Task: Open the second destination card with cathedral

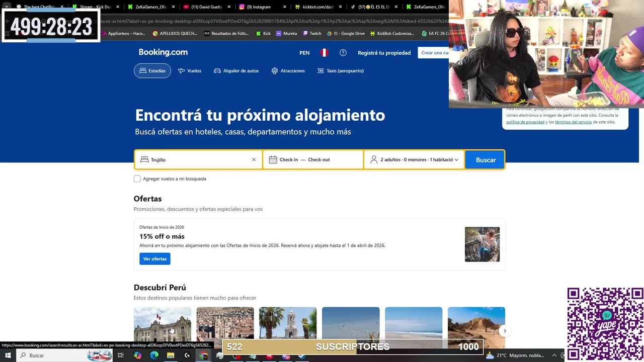Action: pyautogui.click(x=225, y=324)
